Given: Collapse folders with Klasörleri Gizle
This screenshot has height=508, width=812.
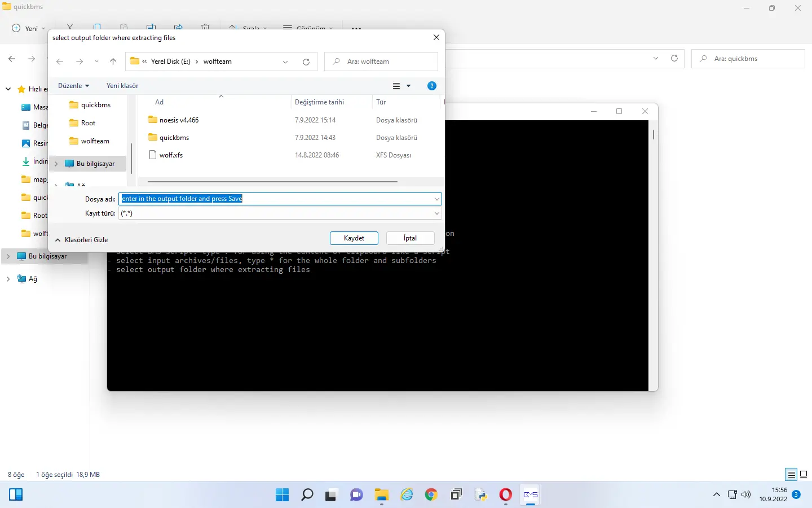Looking at the screenshot, I should pos(81,240).
